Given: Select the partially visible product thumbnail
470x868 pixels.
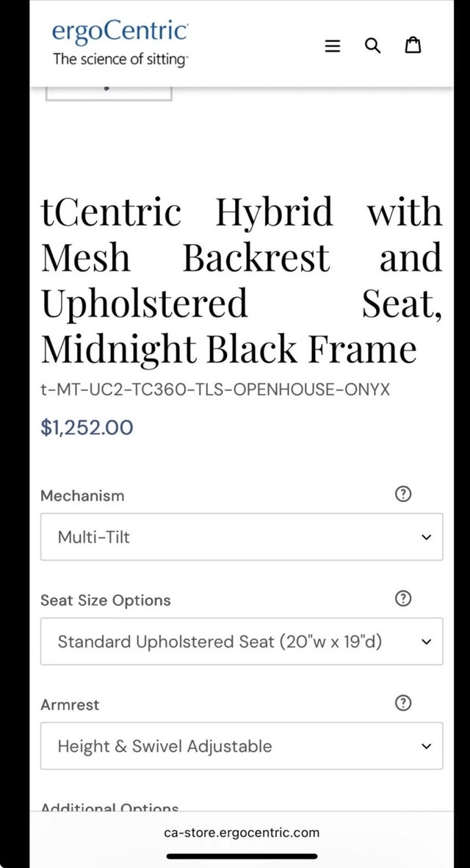Looking at the screenshot, I should tap(109, 93).
